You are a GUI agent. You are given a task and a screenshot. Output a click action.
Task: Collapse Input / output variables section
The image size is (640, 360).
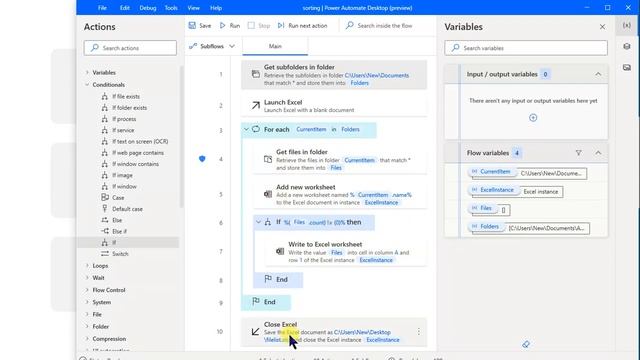click(598, 74)
